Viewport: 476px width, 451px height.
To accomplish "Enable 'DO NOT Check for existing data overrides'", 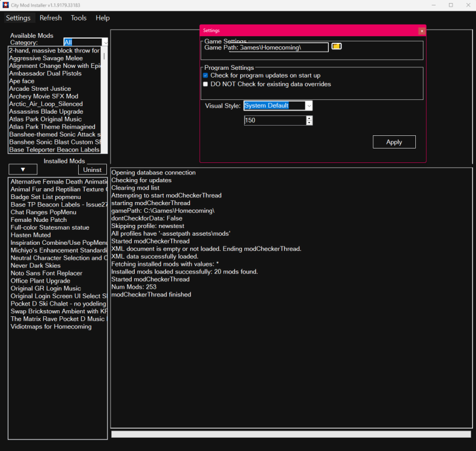I will [206, 84].
